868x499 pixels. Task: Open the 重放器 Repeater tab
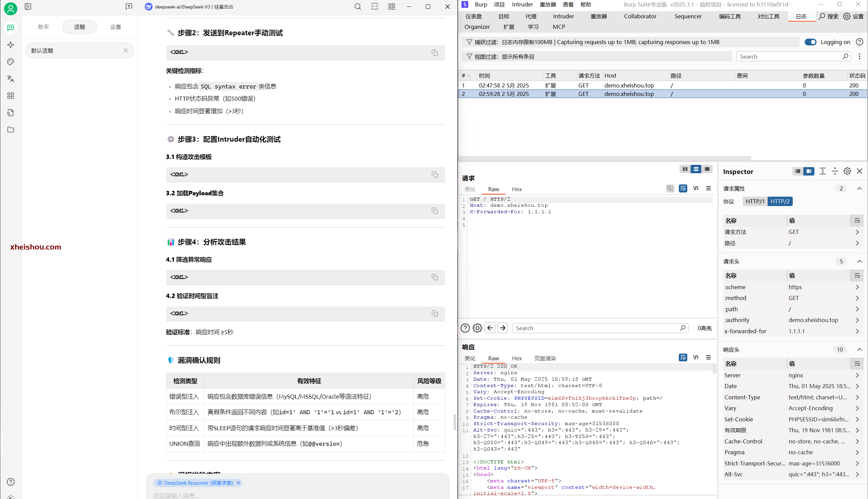(598, 16)
